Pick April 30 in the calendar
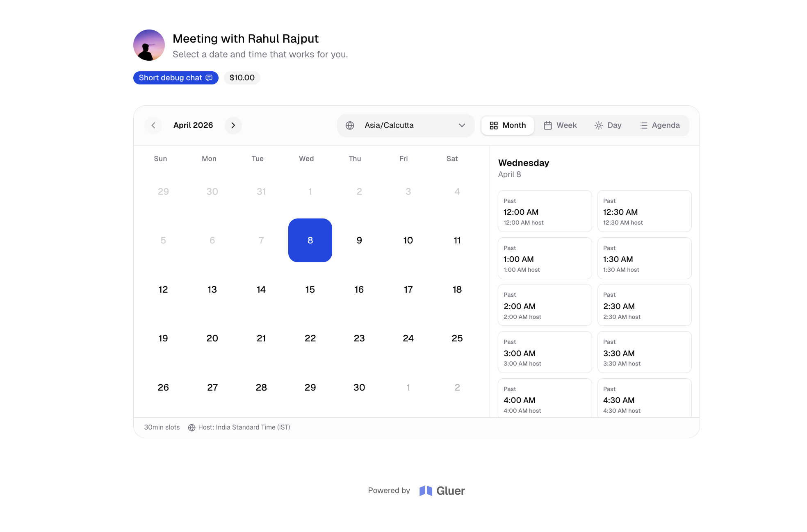807x532 pixels. point(359,388)
